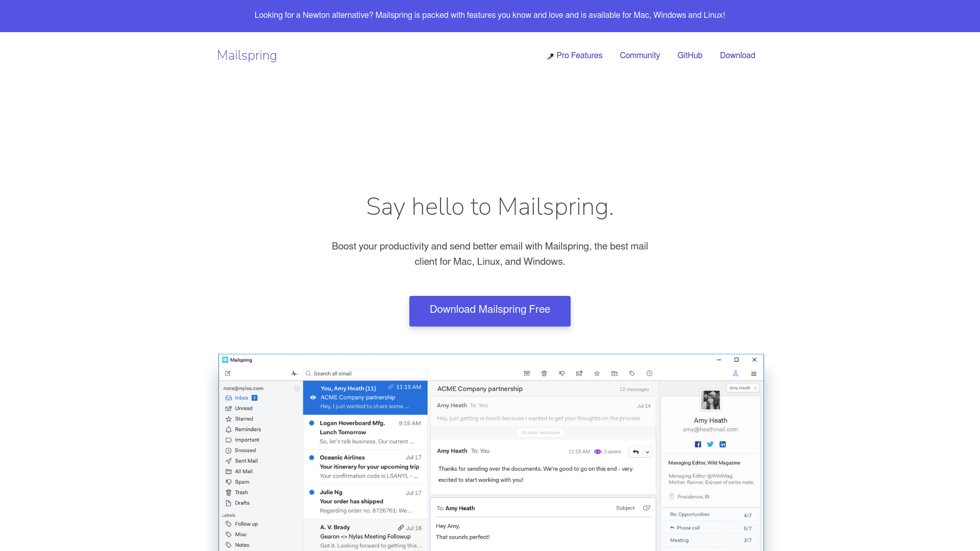This screenshot has width=980, height=551.
Task: Expand the Labels section in sidebar
Action: point(228,514)
